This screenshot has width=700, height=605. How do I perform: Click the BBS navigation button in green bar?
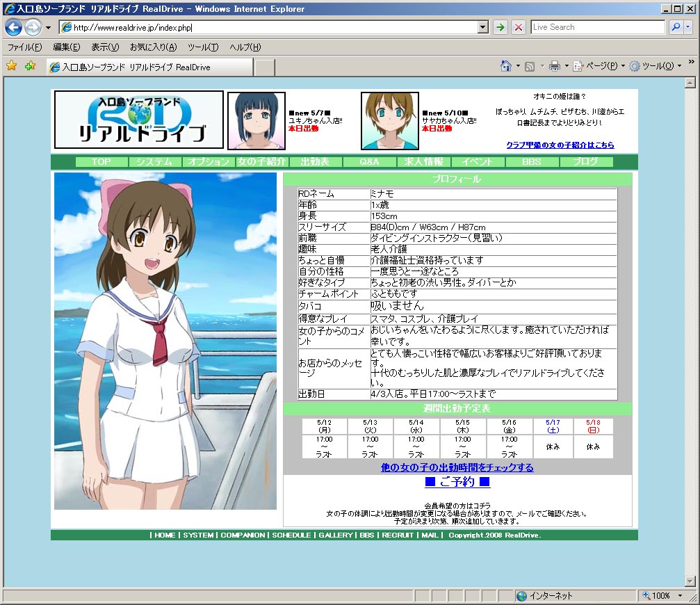pos(531,161)
